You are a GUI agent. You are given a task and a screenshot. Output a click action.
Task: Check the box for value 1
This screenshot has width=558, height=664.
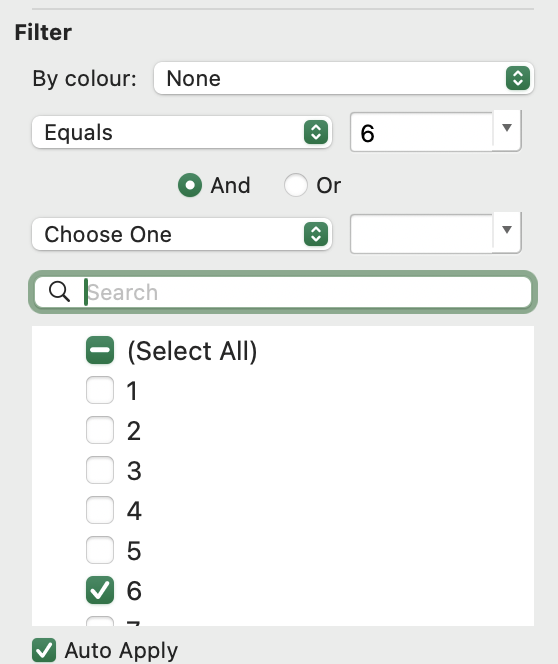[x=100, y=390]
